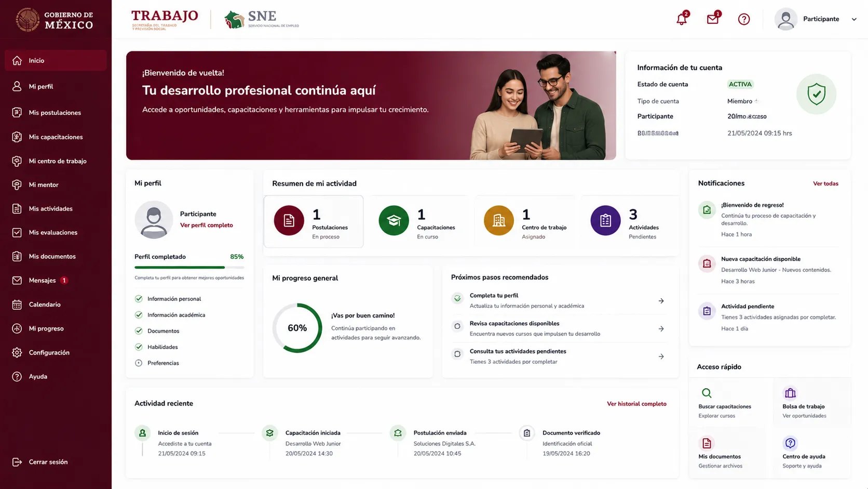868x489 pixels.
Task: Click Consulta tus actividades pendientes status circle
Action: tap(457, 354)
